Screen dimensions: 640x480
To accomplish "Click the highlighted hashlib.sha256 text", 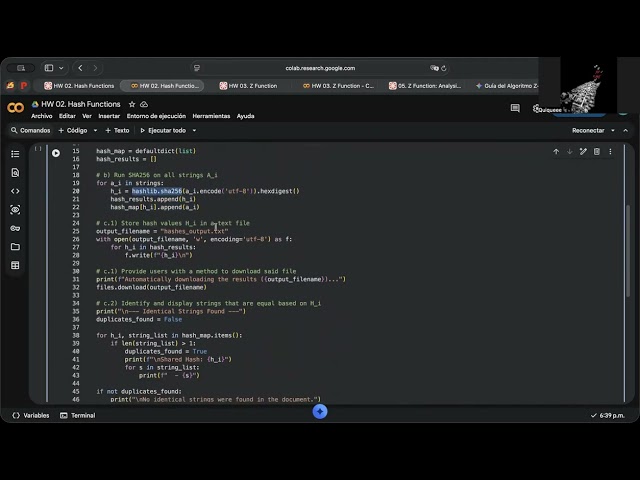I will click(157, 191).
